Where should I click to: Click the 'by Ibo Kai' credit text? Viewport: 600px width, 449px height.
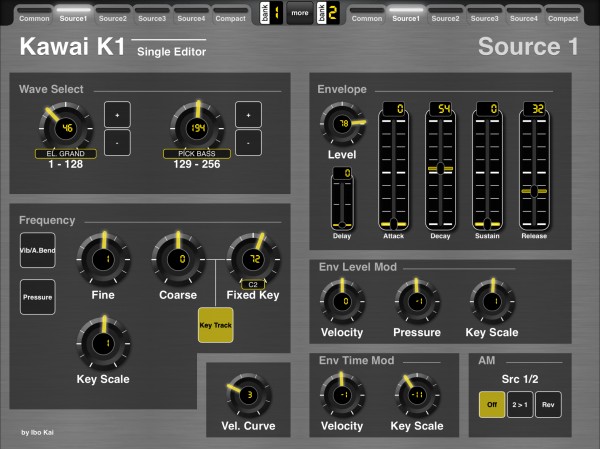pos(37,432)
